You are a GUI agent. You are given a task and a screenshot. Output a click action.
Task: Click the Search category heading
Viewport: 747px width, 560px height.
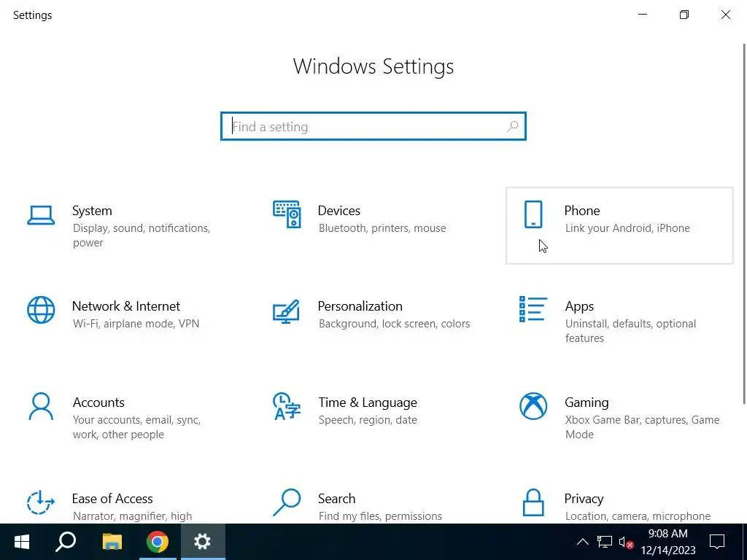tap(336, 499)
